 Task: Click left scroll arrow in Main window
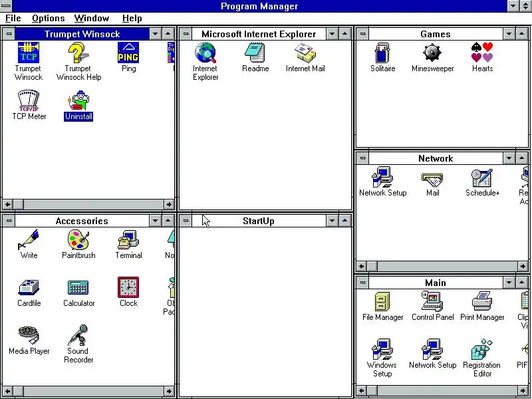click(x=362, y=390)
